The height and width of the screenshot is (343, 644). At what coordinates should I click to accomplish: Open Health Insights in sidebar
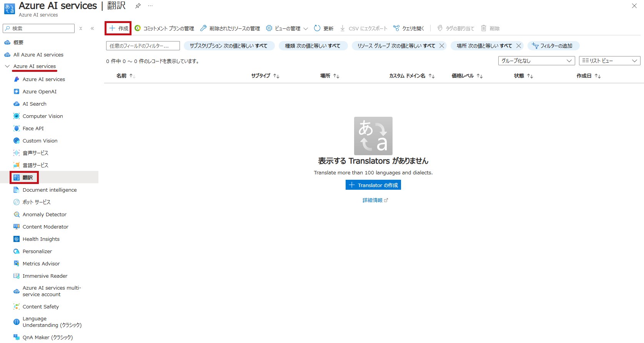click(41, 239)
